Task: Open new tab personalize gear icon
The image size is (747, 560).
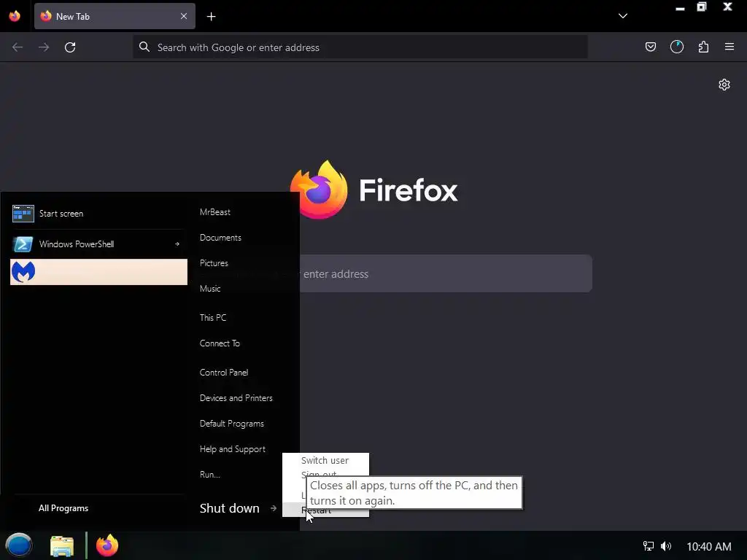Action: tap(724, 85)
